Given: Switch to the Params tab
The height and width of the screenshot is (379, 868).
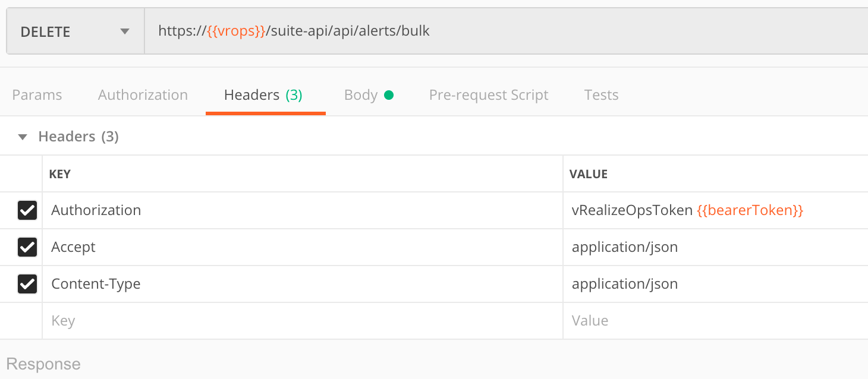Looking at the screenshot, I should point(37,94).
